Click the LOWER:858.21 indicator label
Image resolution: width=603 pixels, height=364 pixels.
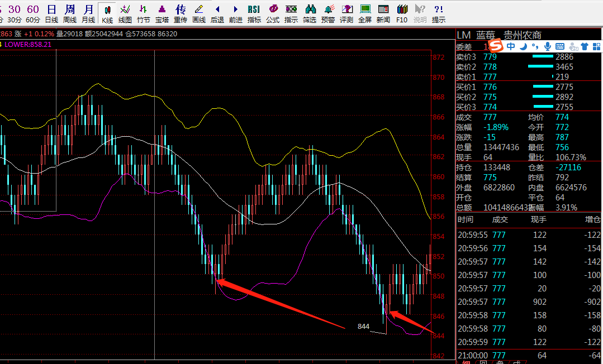coord(28,44)
